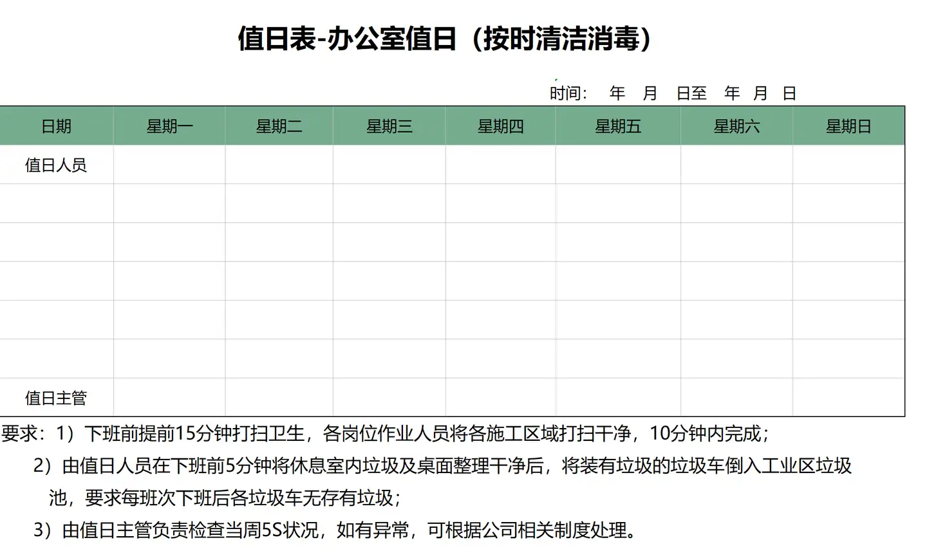Click the 值日人员 row label
The height and width of the screenshot is (560, 927).
pyautogui.click(x=56, y=165)
